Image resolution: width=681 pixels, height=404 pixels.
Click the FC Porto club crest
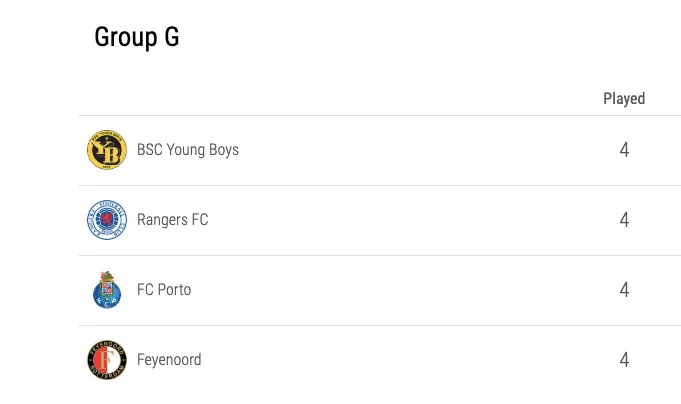[x=107, y=290]
